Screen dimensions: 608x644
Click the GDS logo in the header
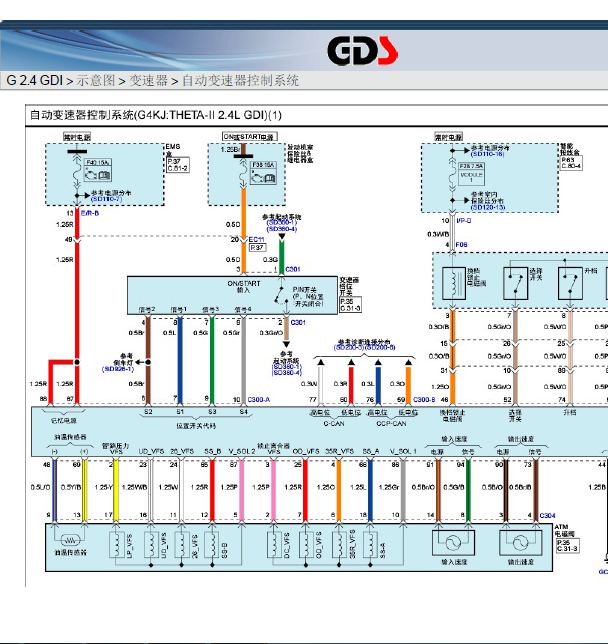(362, 51)
